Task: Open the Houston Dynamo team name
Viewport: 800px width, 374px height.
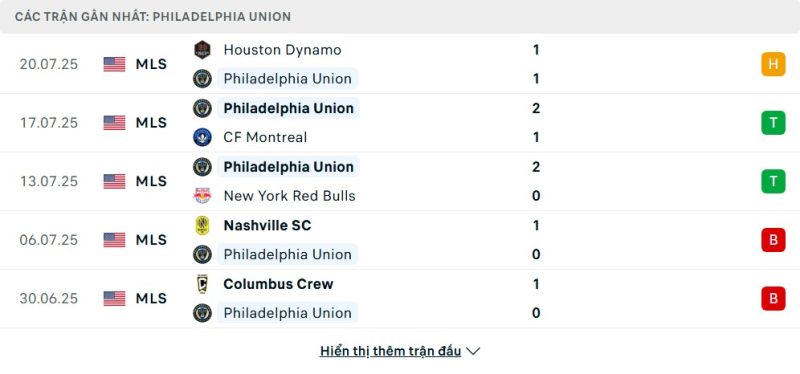Action: pyautogui.click(x=282, y=50)
